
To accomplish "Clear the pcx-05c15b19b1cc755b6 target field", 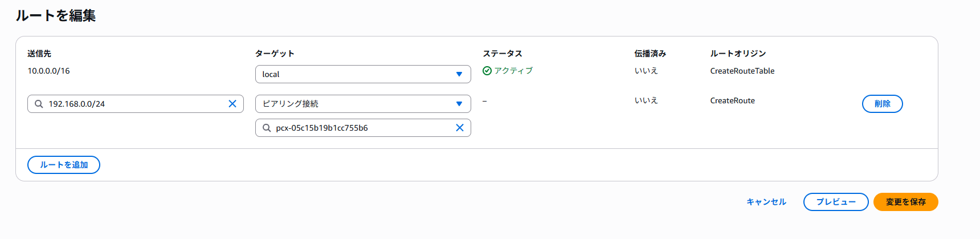I will (460, 128).
